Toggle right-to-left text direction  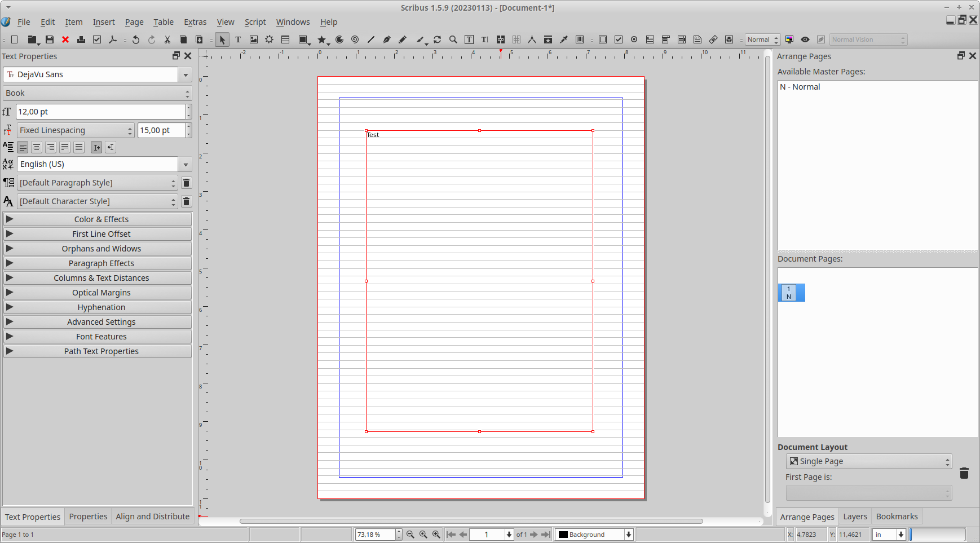(111, 147)
